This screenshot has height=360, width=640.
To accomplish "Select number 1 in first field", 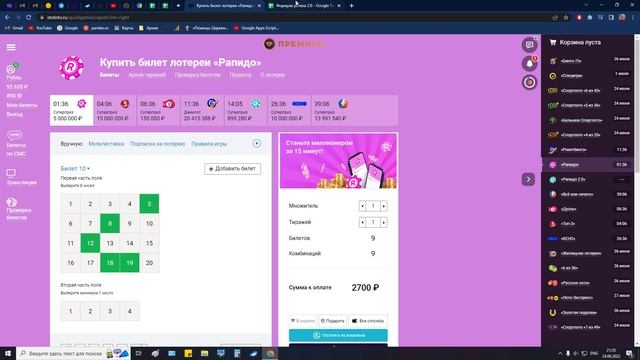I will (71, 204).
